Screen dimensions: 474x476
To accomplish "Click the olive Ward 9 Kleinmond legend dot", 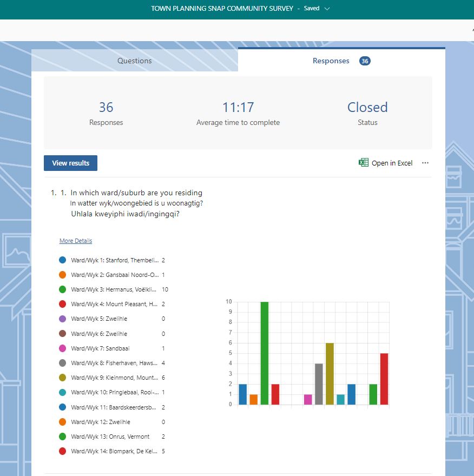I will point(62,378).
